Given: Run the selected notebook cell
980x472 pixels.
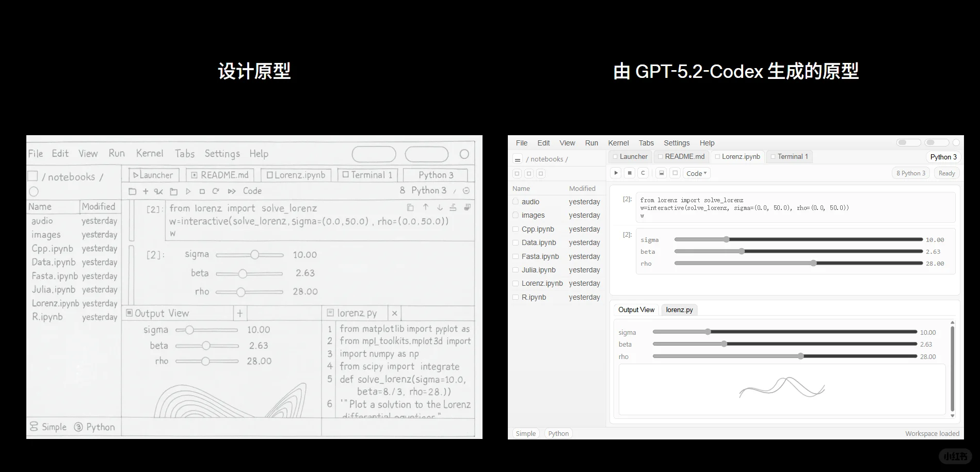Looking at the screenshot, I should point(616,173).
